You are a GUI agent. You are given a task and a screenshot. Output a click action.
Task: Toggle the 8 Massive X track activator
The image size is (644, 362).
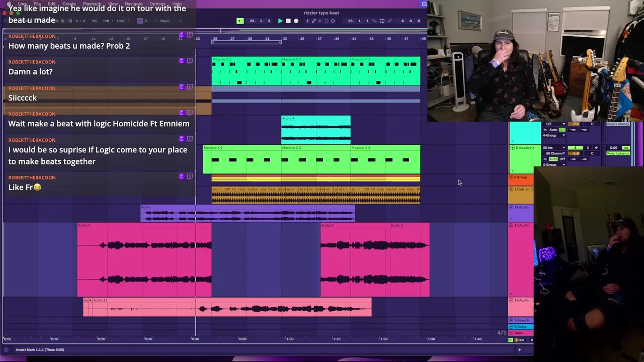[x=575, y=148]
